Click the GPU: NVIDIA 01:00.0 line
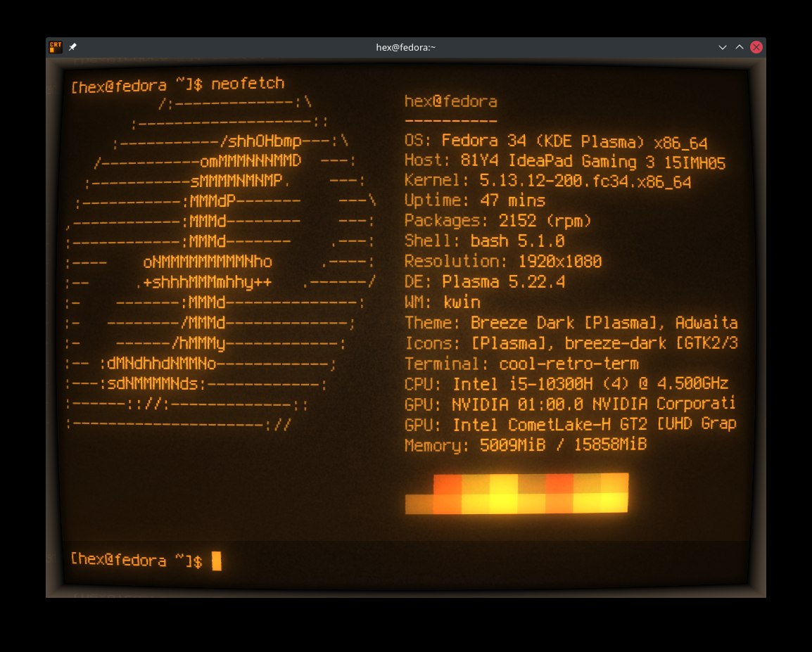 pyautogui.click(x=570, y=404)
